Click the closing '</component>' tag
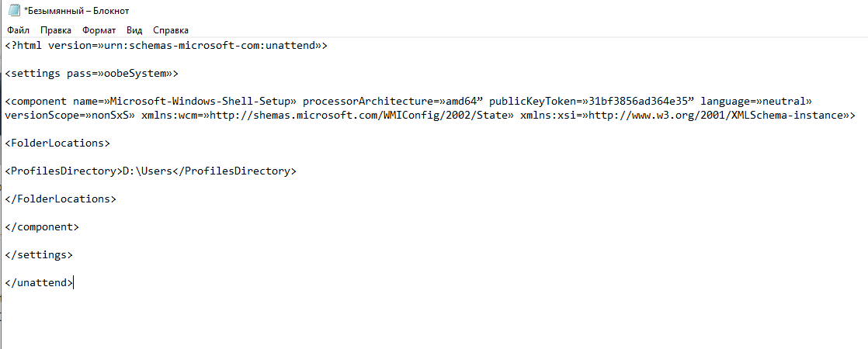This screenshot has width=868, height=349. click(x=42, y=226)
